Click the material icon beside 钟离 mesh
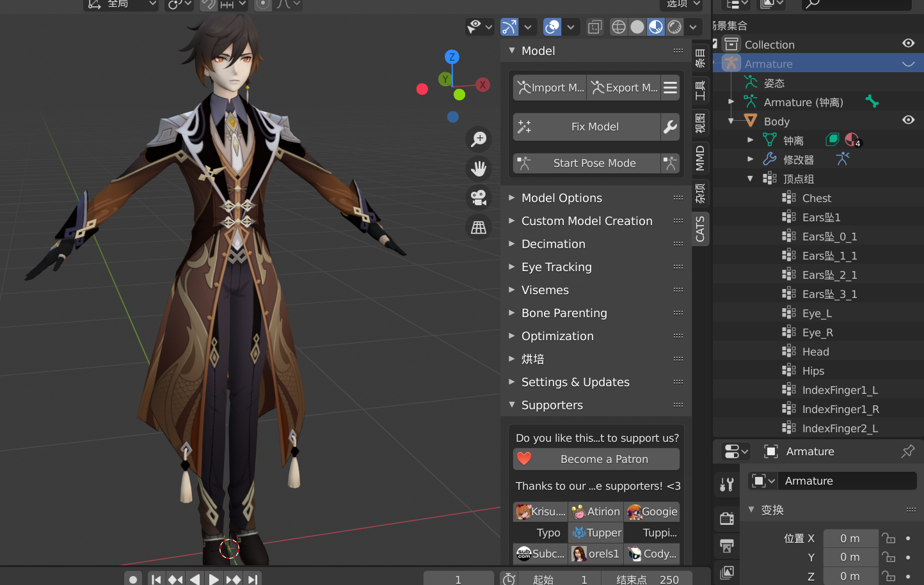 tap(852, 139)
